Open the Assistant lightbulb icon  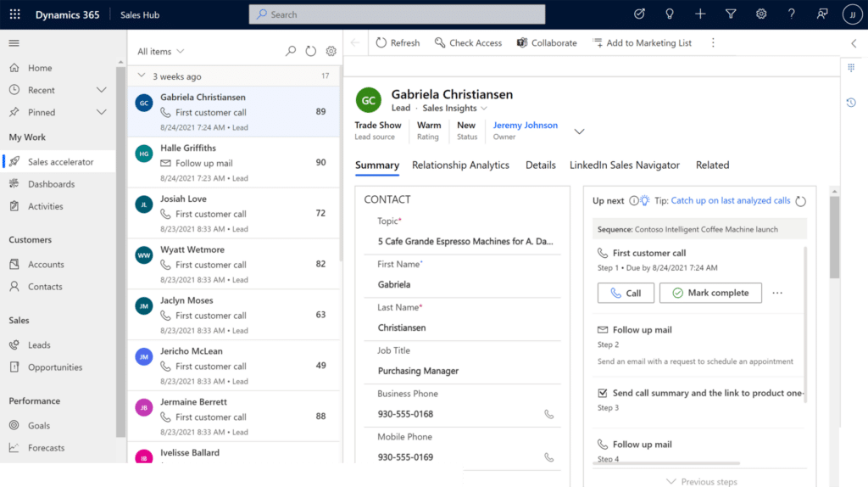[670, 14]
